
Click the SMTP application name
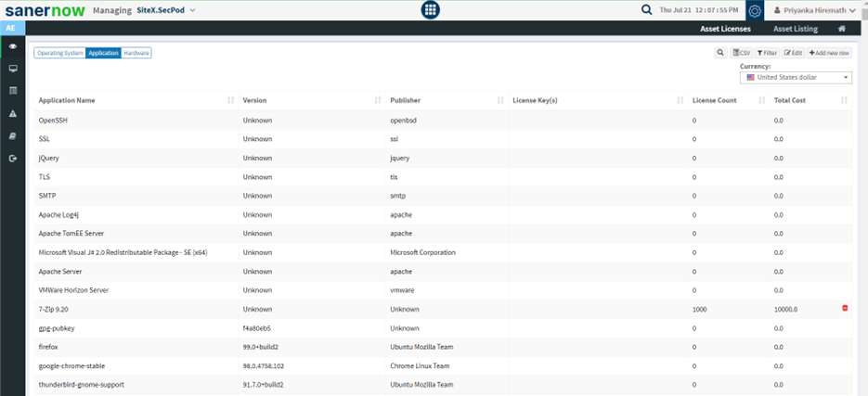tap(46, 196)
